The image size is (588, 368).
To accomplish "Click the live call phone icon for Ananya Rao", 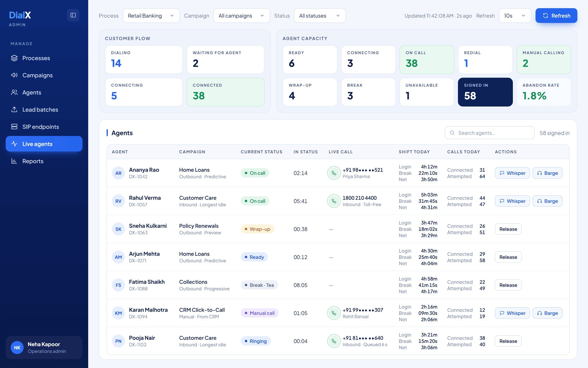I will click(334, 173).
